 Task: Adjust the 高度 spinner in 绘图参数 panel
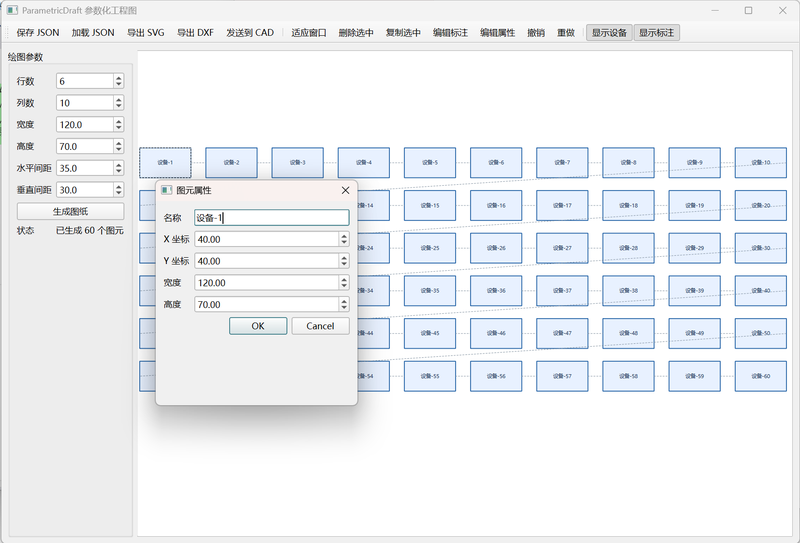(x=119, y=146)
